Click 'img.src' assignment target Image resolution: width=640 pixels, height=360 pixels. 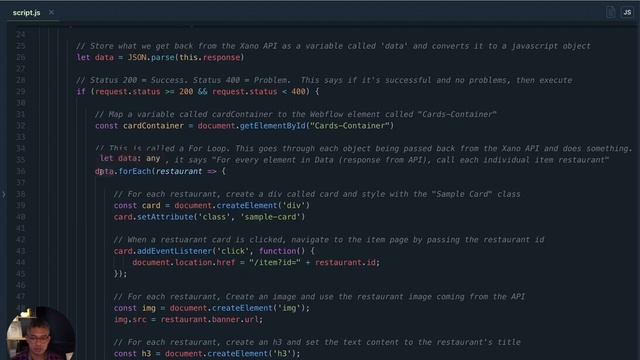(x=130, y=320)
